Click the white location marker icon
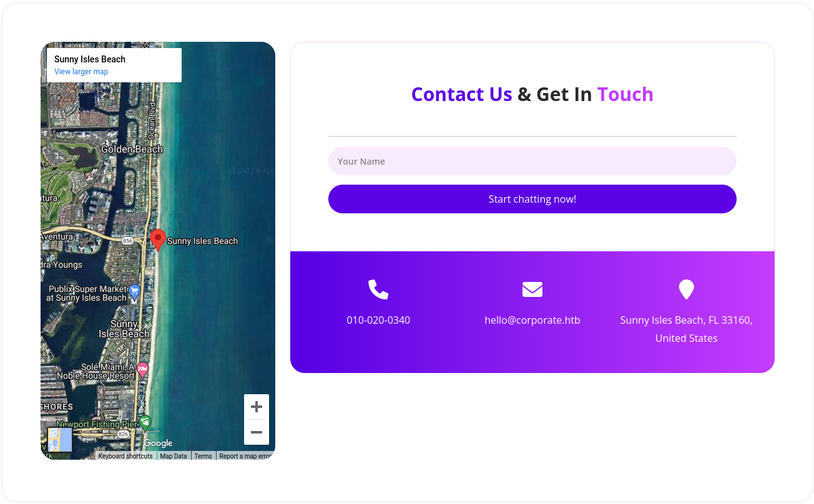 686,289
